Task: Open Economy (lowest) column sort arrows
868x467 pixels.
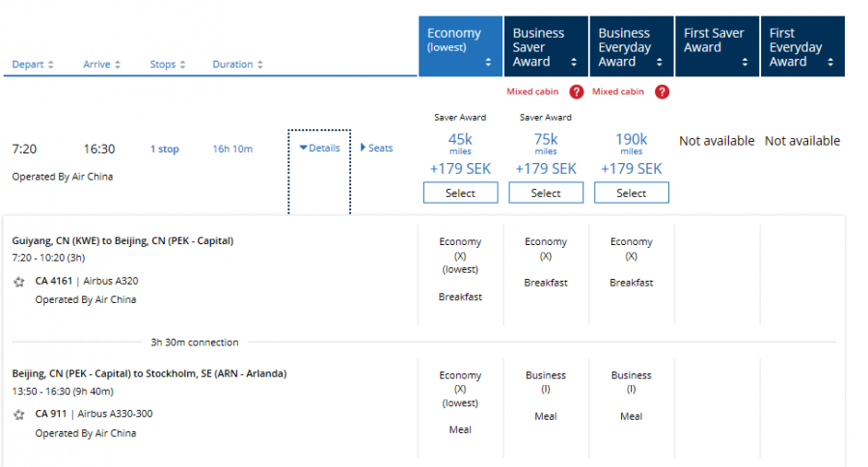Action: (x=488, y=63)
